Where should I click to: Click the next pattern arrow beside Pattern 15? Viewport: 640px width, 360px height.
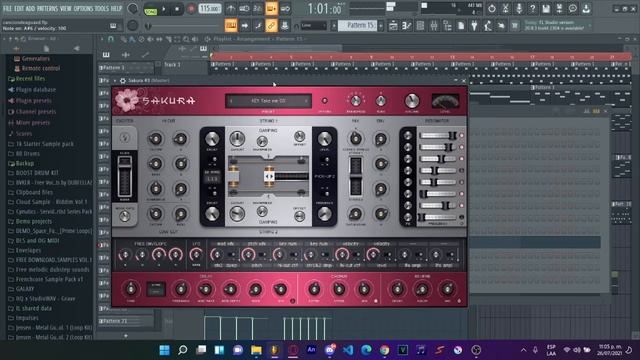click(381, 26)
